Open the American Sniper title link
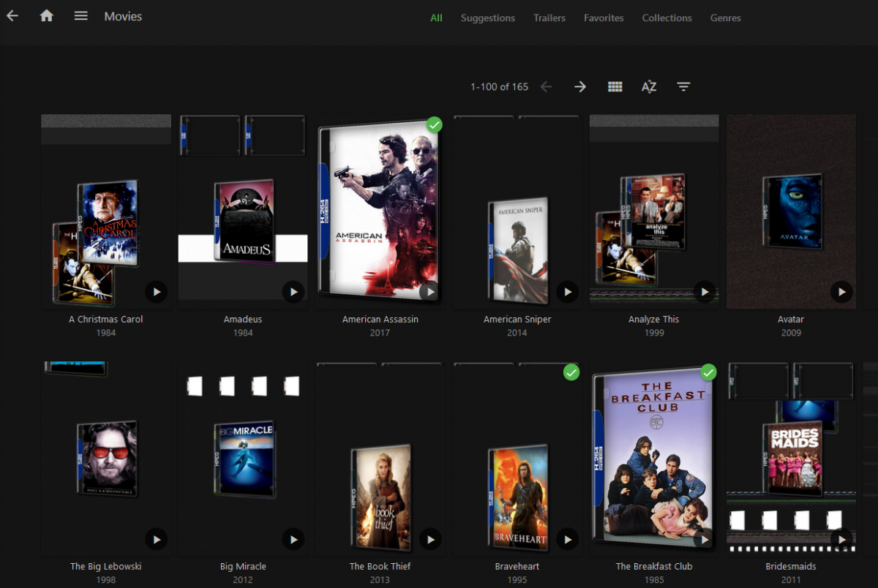 (x=517, y=320)
